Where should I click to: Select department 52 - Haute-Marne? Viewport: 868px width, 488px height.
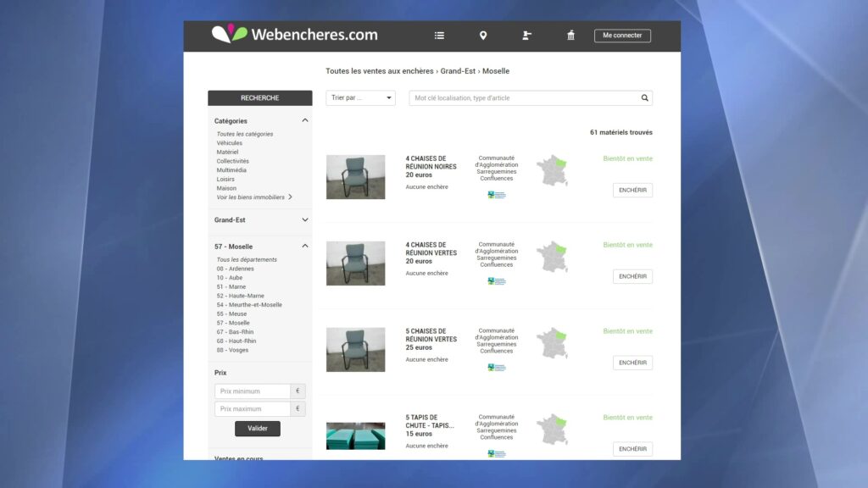coord(240,296)
